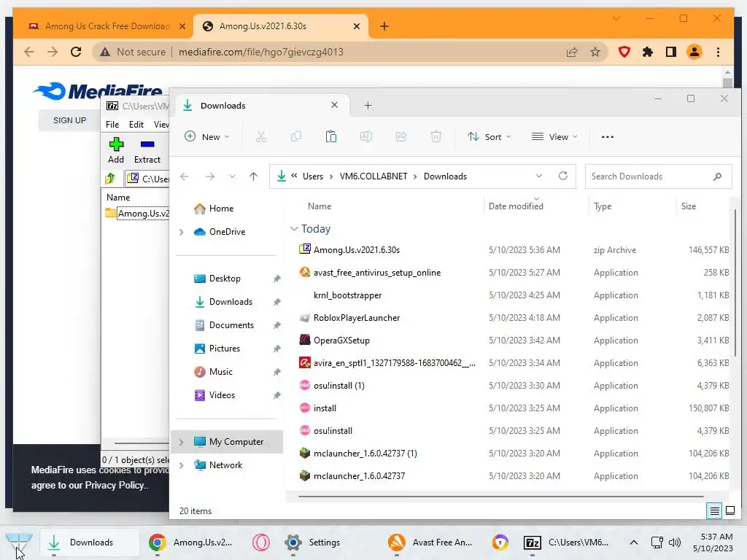
Task: Expand the address bar history dropdown
Action: [539, 176]
